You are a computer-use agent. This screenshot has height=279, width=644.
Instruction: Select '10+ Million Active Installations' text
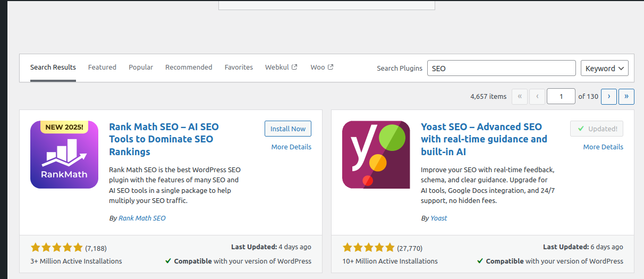point(390,261)
